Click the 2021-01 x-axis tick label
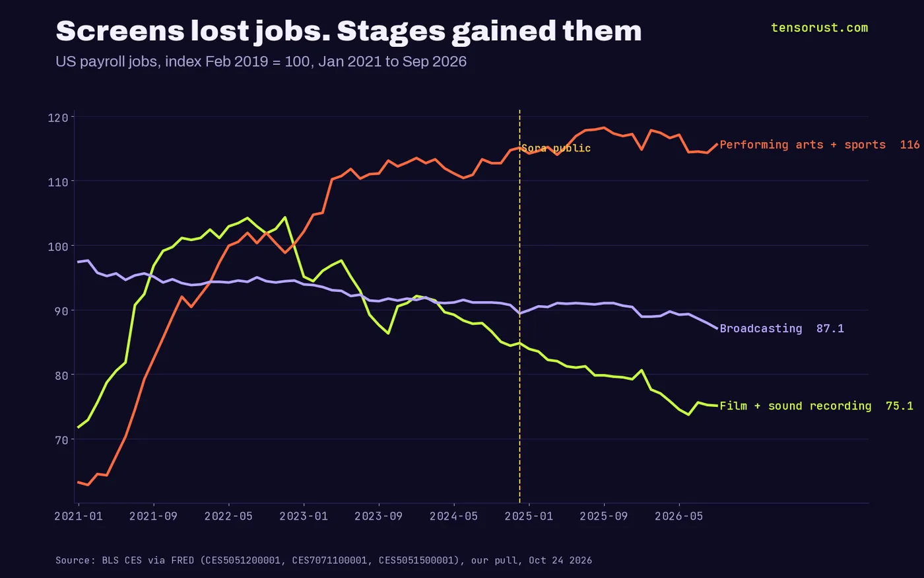924x578 pixels. pyautogui.click(x=79, y=517)
